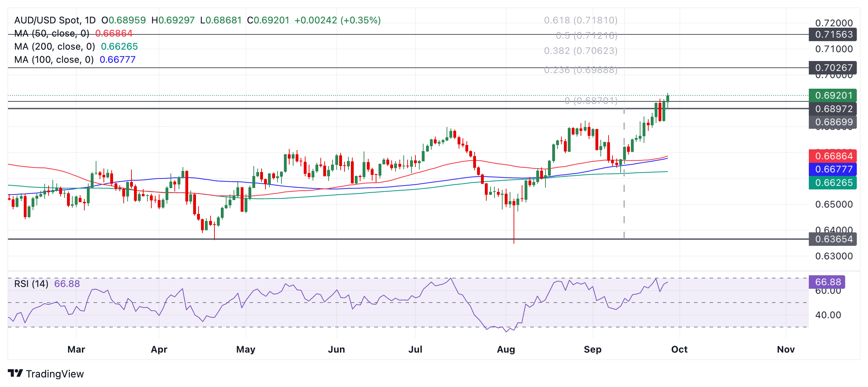
Task: Click the blue 0.66777 MA price tag
Action: [x=832, y=169]
